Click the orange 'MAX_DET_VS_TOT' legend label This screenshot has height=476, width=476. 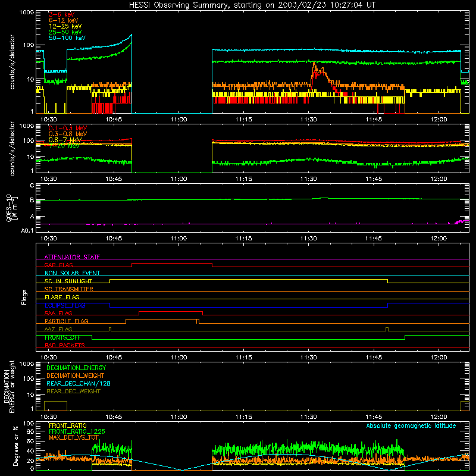point(74,437)
